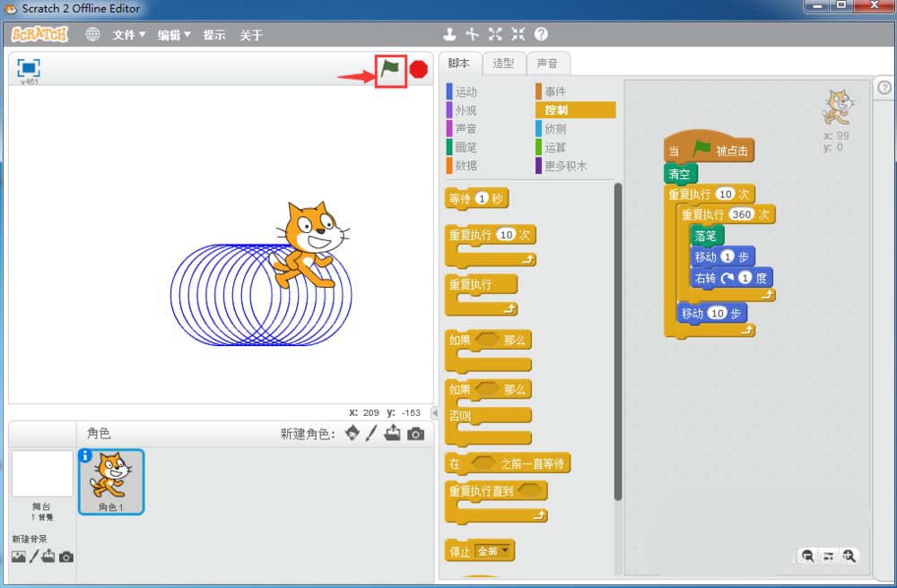The height and width of the screenshot is (588, 897).
Task: Open info for sprite 角色1
Action: click(85, 455)
